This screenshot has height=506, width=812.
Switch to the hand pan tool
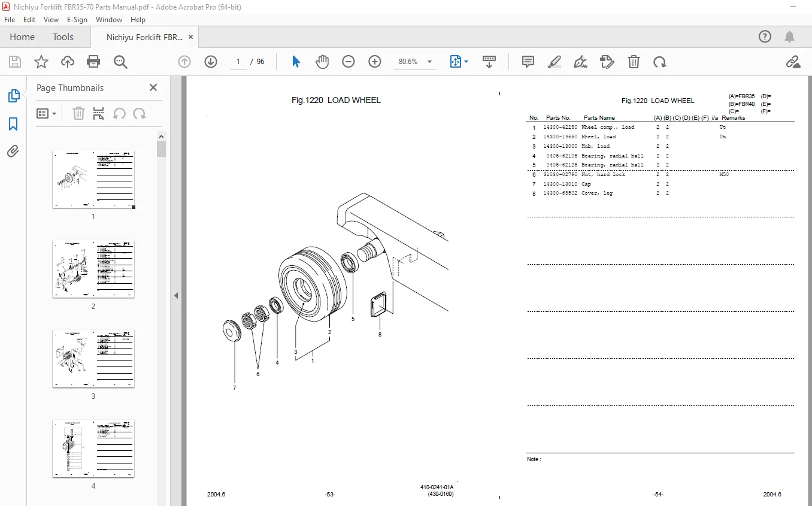tap(322, 62)
